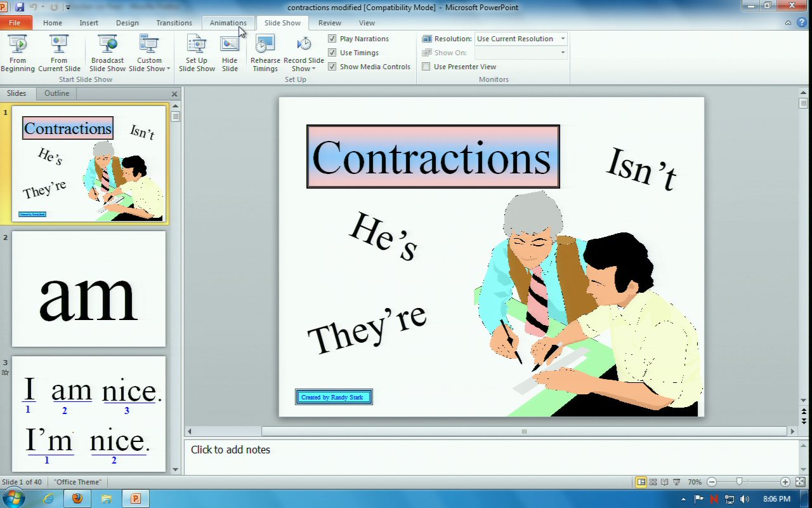Expand the Resolution dropdown
Image resolution: width=812 pixels, height=508 pixels.
coord(562,39)
